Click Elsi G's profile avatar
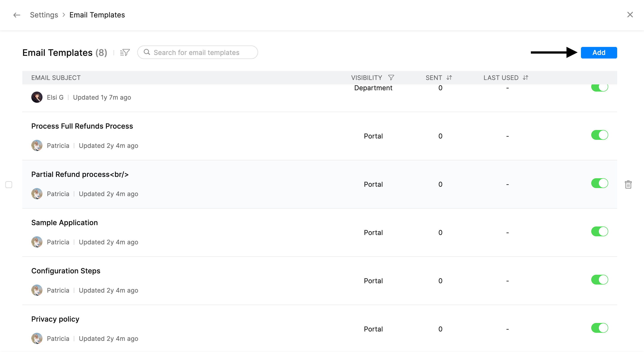644x352 pixels. click(37, 97)
